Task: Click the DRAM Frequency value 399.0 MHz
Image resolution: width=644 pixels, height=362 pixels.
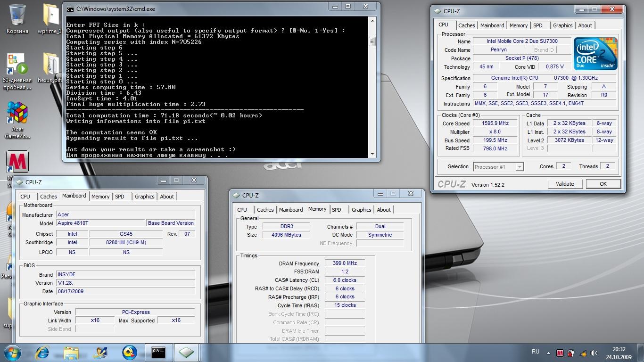Action: (345, 263)
